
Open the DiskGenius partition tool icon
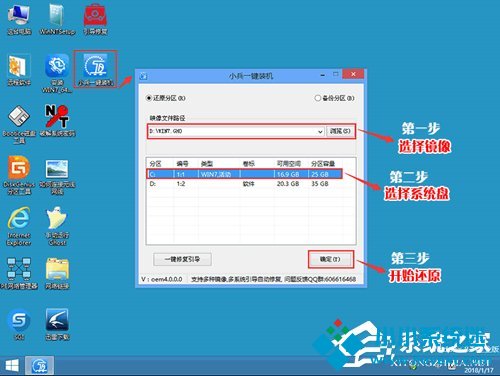tap(19, 175)
